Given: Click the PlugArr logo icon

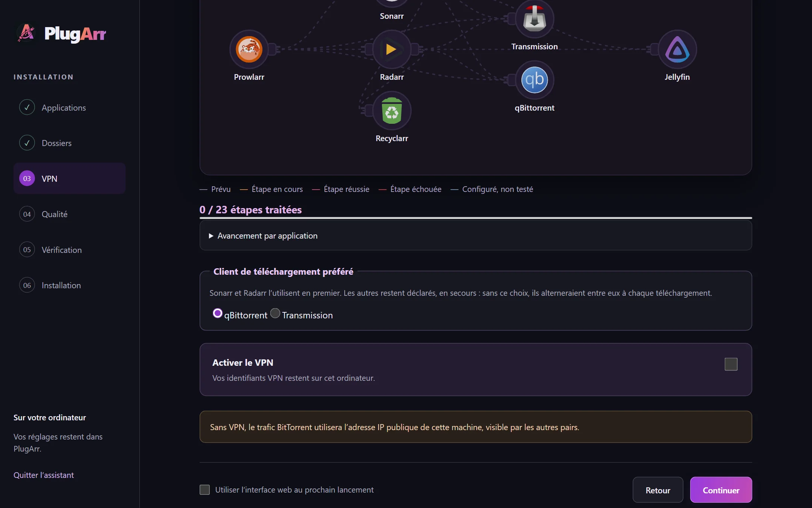Looking at the screenshot, I should pyautogui.click(x=26, y=33).
